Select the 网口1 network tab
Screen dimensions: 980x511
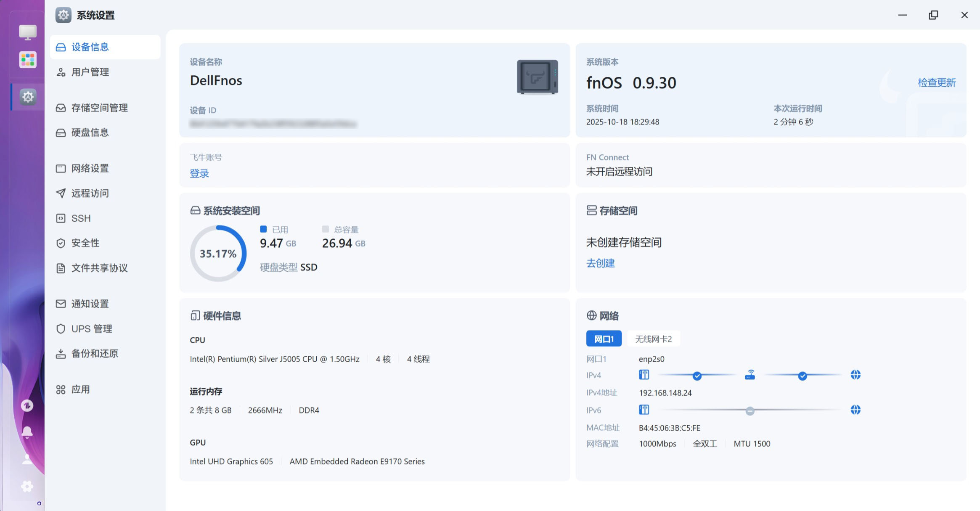click(x=604, y=339)
